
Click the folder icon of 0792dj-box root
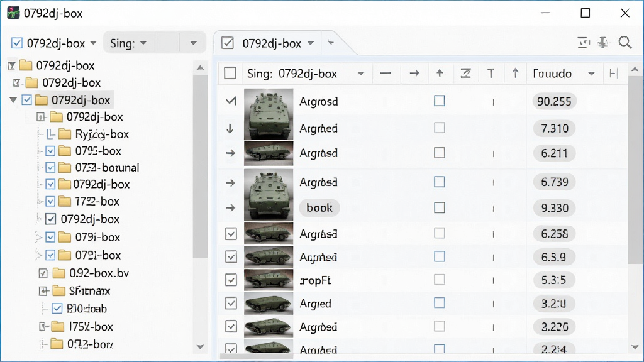[x=26, y=65]
